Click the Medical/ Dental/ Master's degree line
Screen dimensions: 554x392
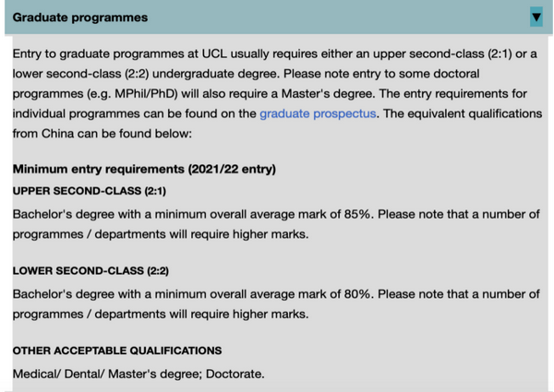[138, 374]
